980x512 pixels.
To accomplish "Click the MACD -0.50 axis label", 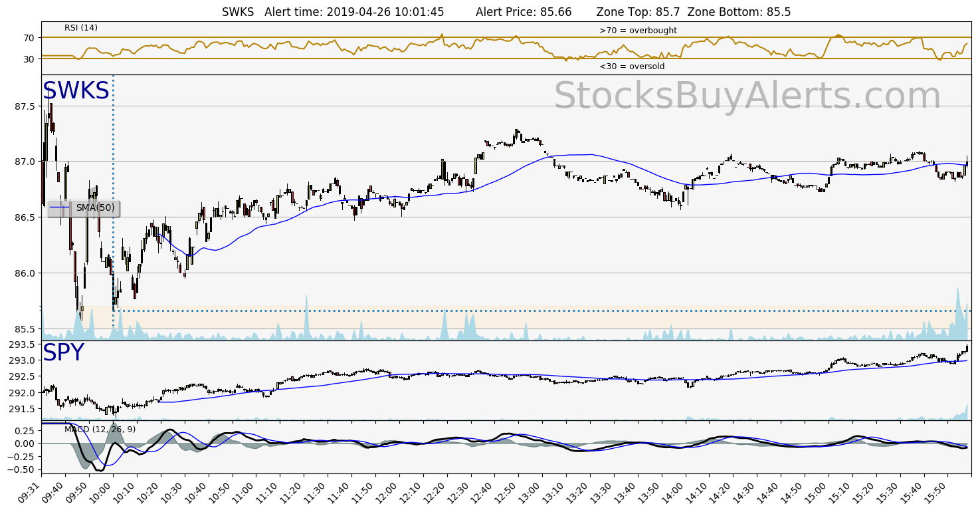I will coord(22,469).
